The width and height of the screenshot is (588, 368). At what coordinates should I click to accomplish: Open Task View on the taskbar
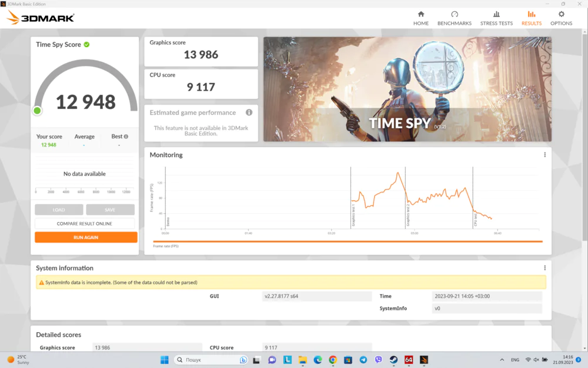[x=256, y=360]
